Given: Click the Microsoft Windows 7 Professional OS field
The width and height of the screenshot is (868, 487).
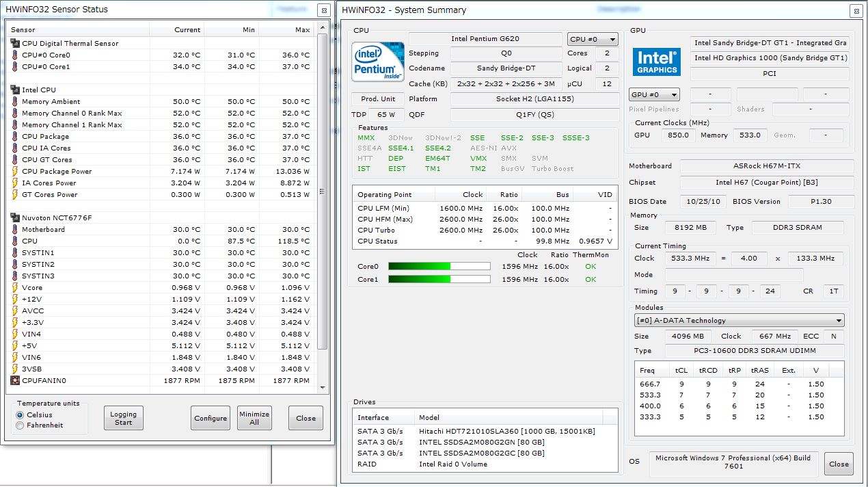Looking at the screenshot, I should (x=733, y=462).
